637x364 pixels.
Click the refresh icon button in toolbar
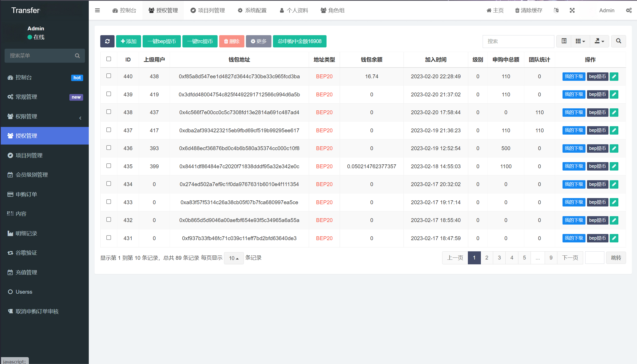point(107,41)
